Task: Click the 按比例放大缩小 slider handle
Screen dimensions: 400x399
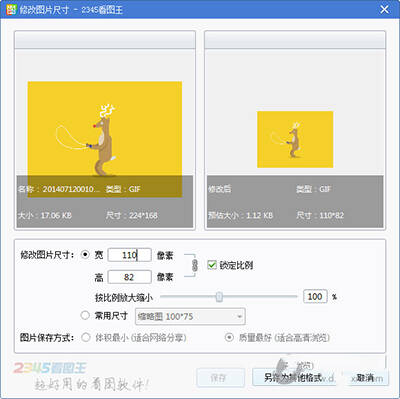Action: [219, 296]
